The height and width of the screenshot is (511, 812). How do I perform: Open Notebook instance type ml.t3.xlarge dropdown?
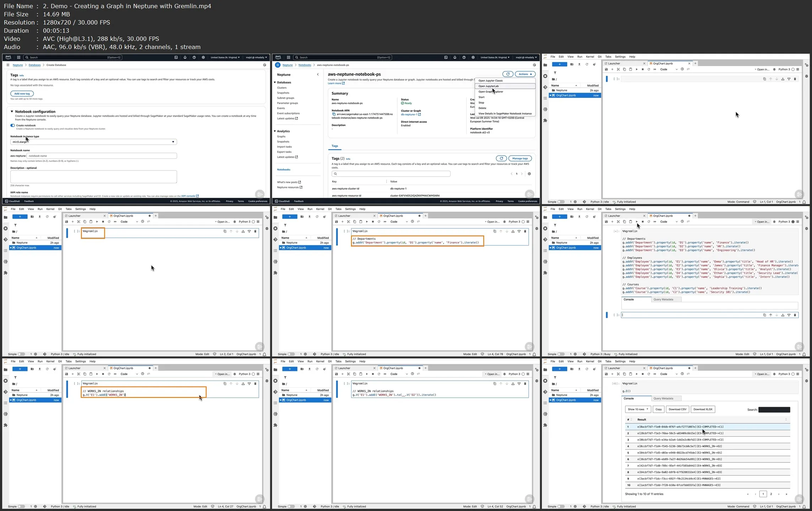(93, 142)
